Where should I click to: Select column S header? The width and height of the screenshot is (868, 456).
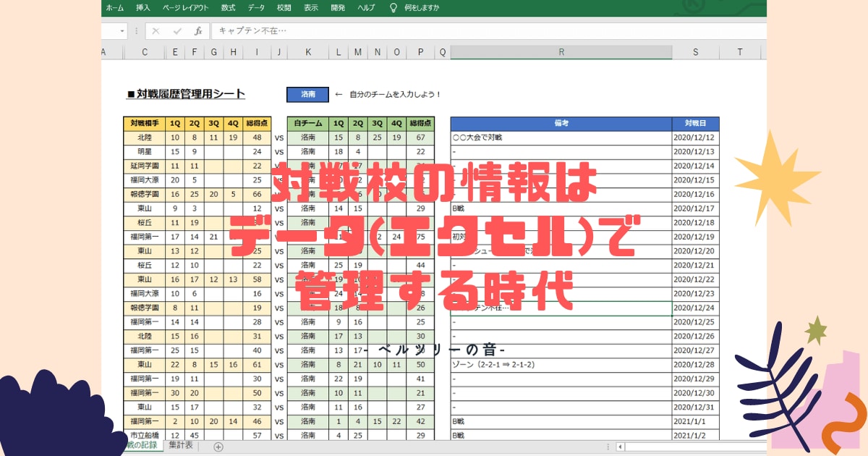[696, 52]
